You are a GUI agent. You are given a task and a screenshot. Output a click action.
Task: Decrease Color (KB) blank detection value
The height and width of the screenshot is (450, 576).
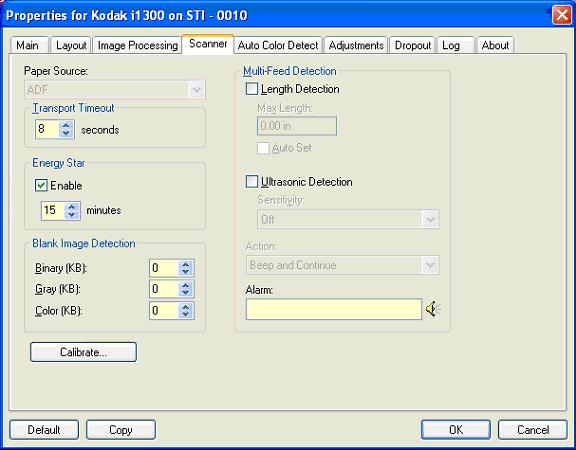(x=186, y=315)
